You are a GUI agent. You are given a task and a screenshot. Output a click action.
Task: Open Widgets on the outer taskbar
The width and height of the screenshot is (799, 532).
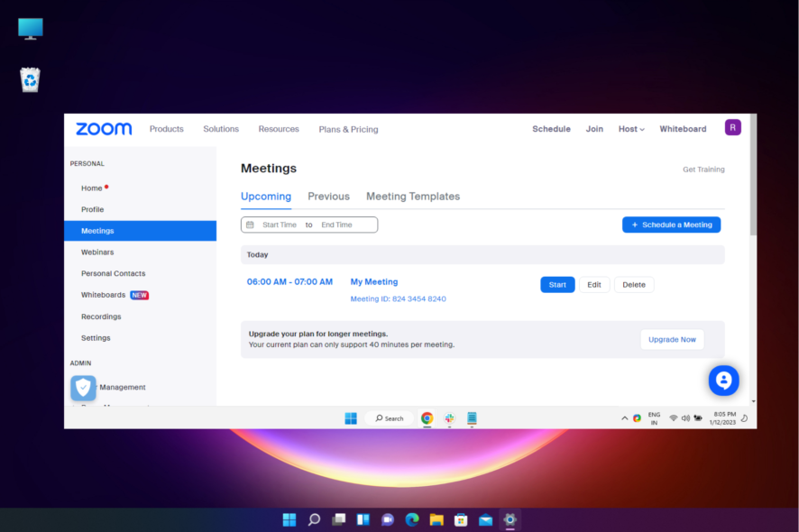click(x=363, y=519)
